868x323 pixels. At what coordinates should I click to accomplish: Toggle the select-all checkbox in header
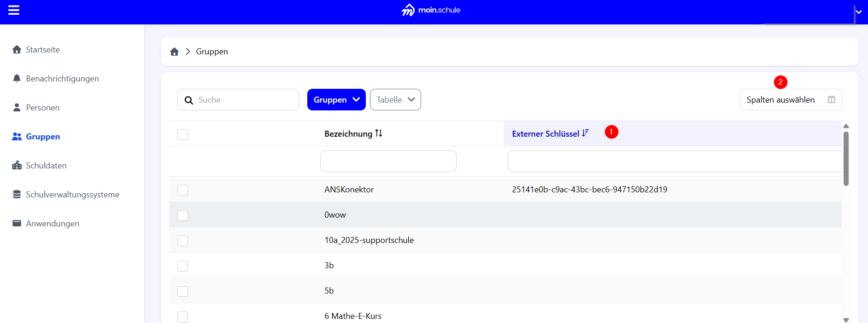[183, 134]
